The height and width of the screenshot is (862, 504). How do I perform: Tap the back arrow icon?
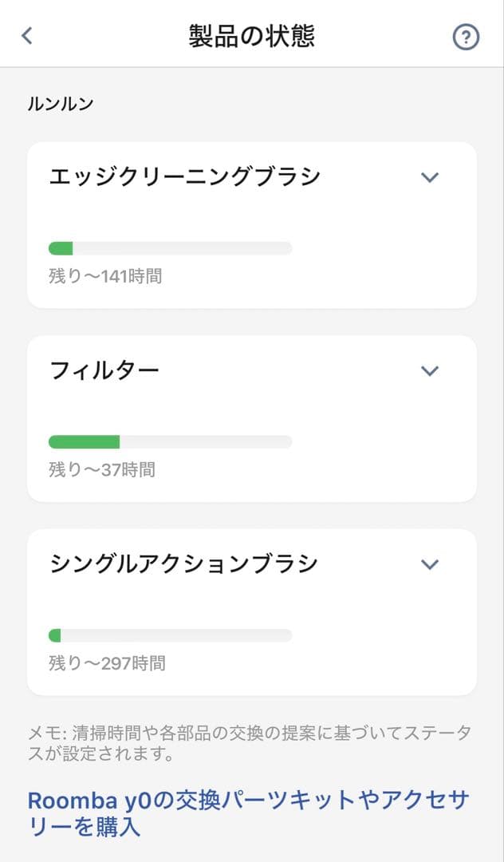[x=27, y=36]
